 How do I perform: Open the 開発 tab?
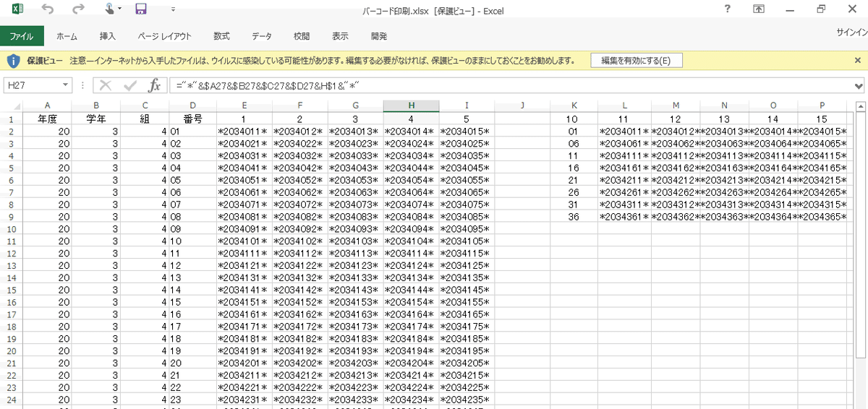tap(378, 36)
